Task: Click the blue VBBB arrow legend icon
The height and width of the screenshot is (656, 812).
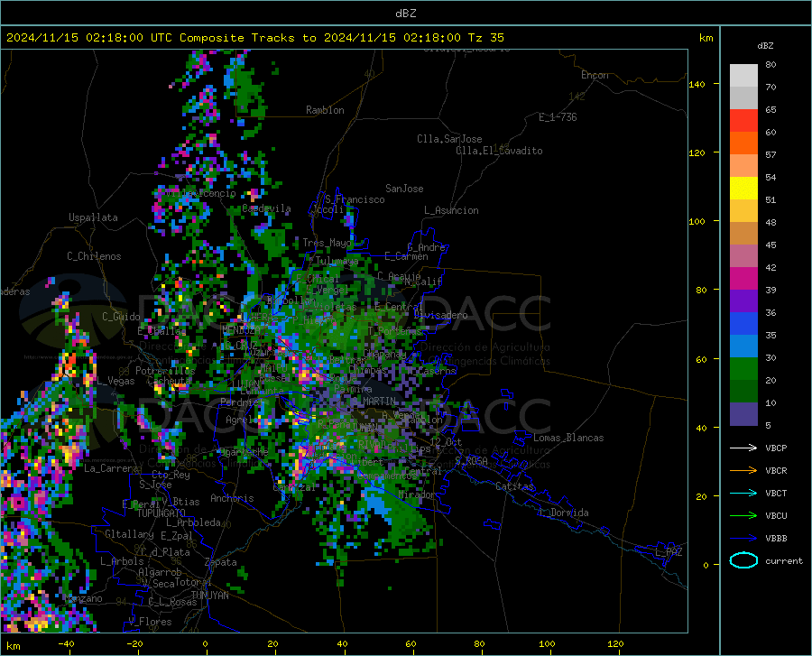Action: (743, 539)
